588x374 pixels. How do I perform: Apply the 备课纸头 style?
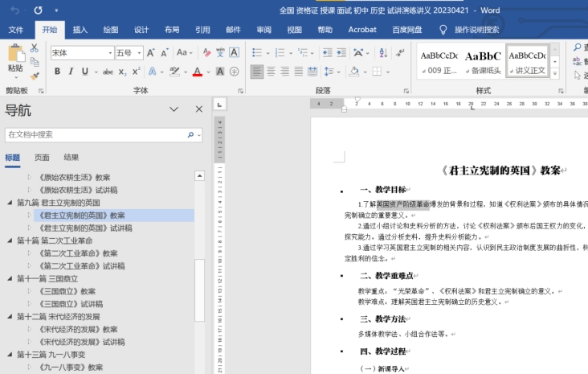(x=483, y=61)
